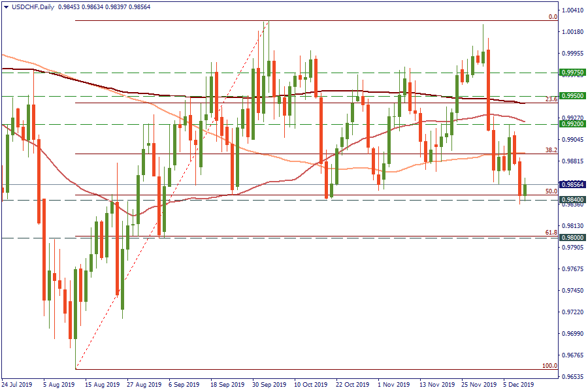Click the Fibonacci 38.2 level label
The height and width of the screenshot is (392, 588).
click(551, 150)
